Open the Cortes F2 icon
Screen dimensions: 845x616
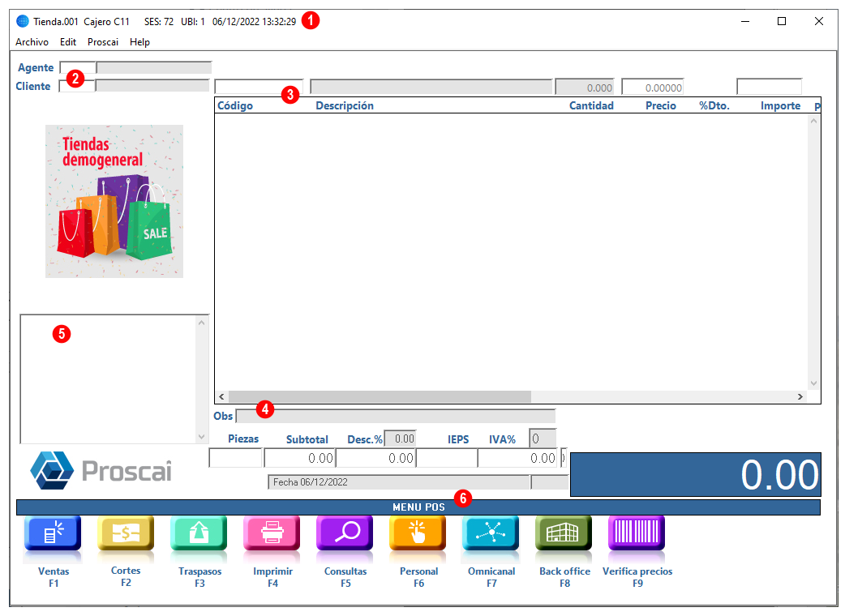tap(126, 533)
